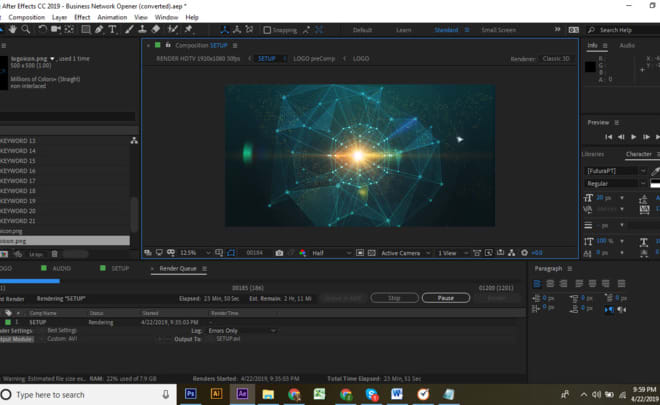Click the Timeline button icon in viewer
The height and width of the screenshot is (405, 660).
tap(500, 253)
